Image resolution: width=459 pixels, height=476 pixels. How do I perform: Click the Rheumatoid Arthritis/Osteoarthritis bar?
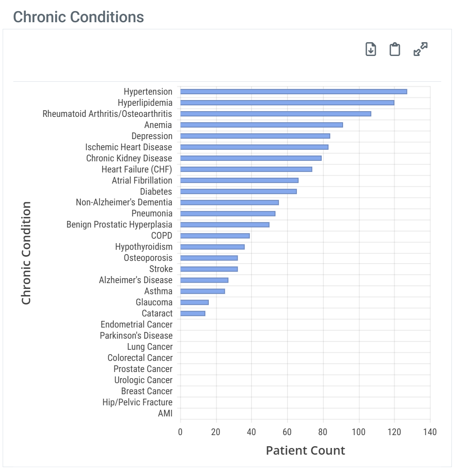coord(275,114)
